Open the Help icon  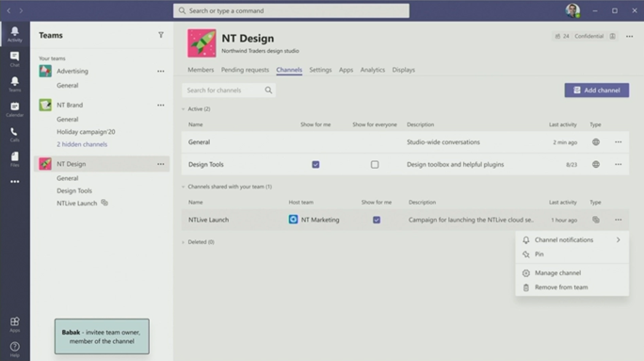15,349
